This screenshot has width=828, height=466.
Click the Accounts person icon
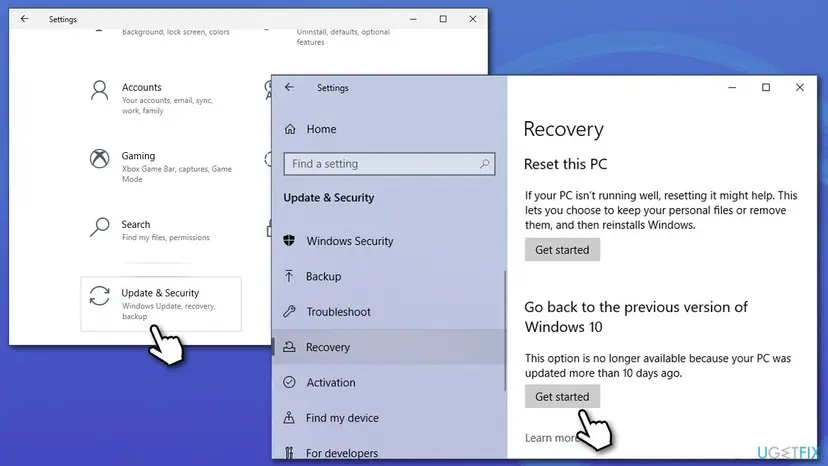tap(99, 91)
